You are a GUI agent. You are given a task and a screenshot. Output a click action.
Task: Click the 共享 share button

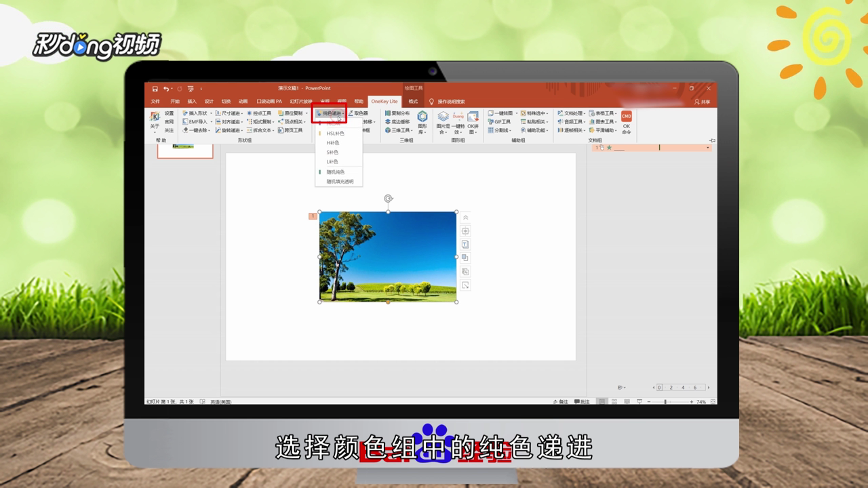(703, 102)
